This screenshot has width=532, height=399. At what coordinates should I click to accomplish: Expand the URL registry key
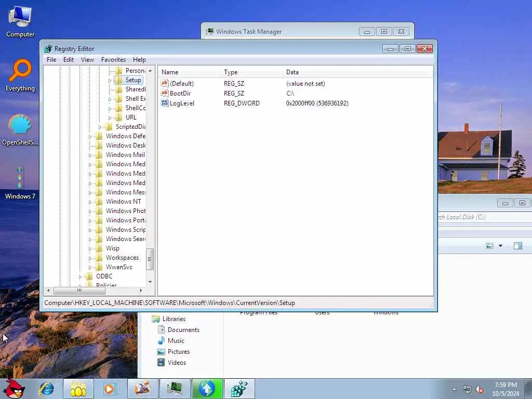(x=110, y=118)
